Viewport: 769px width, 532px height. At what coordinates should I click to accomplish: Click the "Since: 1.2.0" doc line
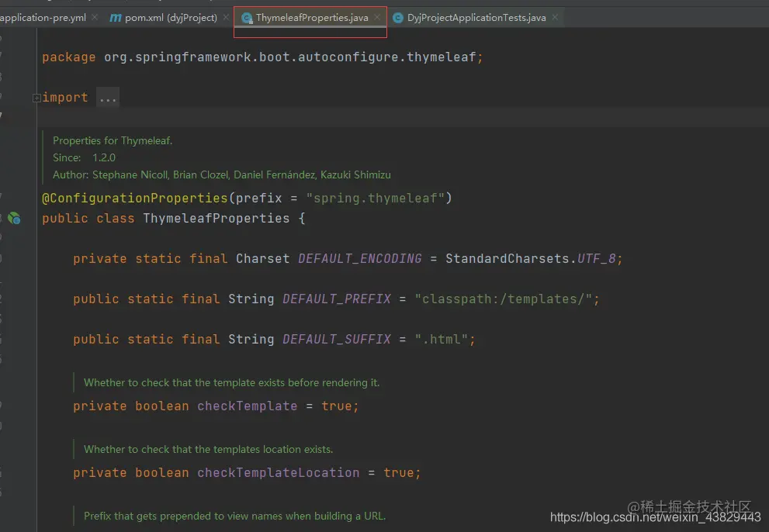coord(84,158)
